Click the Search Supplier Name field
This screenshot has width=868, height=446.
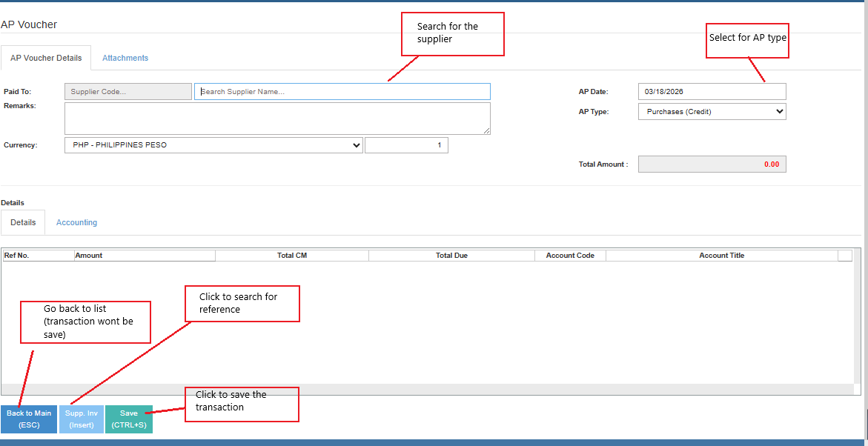(342, 92)
